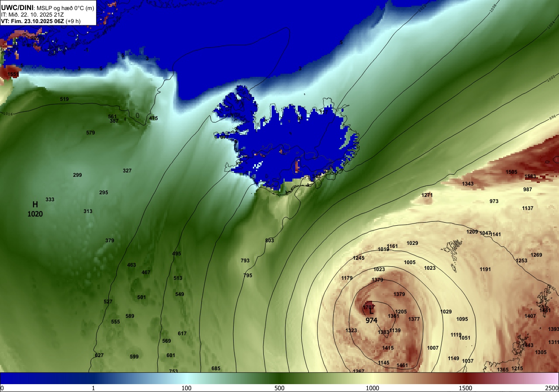Click the 1343 height label

[x=468, y=184]
